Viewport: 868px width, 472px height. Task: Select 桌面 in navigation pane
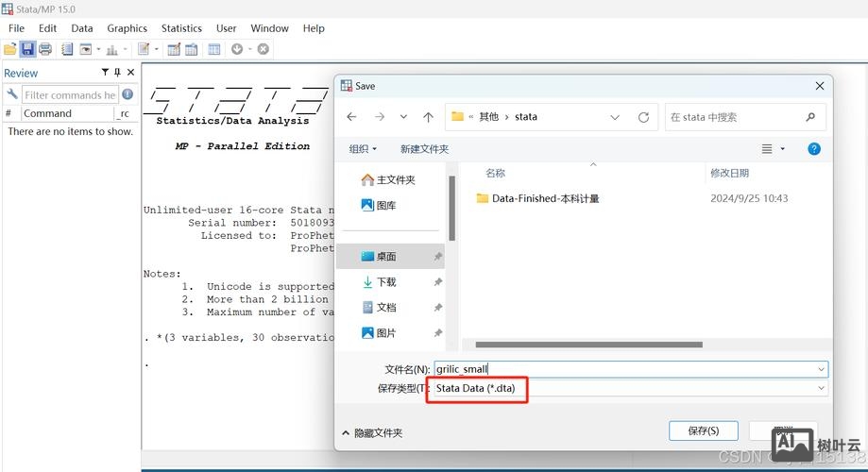[390, 256]
